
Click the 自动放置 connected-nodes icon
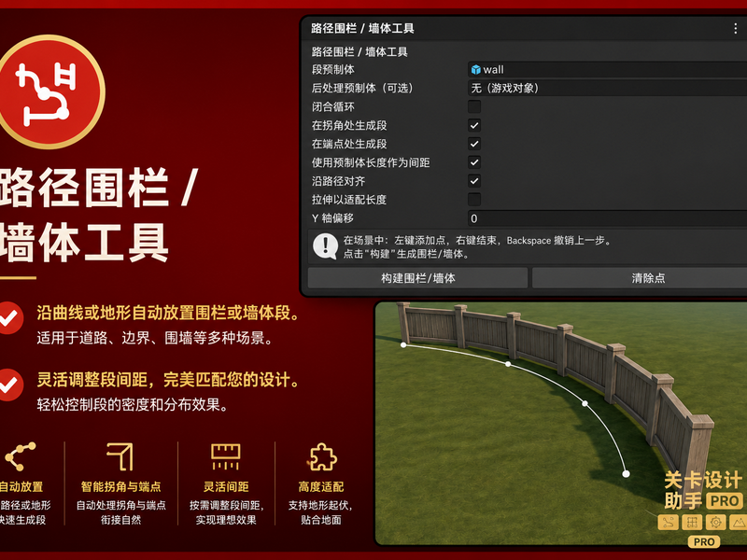(x=20, y=456)
